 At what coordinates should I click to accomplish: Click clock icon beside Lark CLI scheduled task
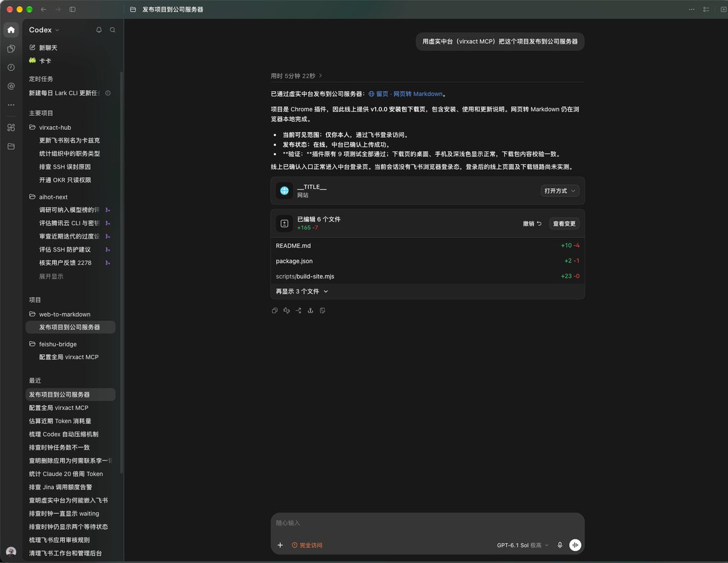point(108,93)
